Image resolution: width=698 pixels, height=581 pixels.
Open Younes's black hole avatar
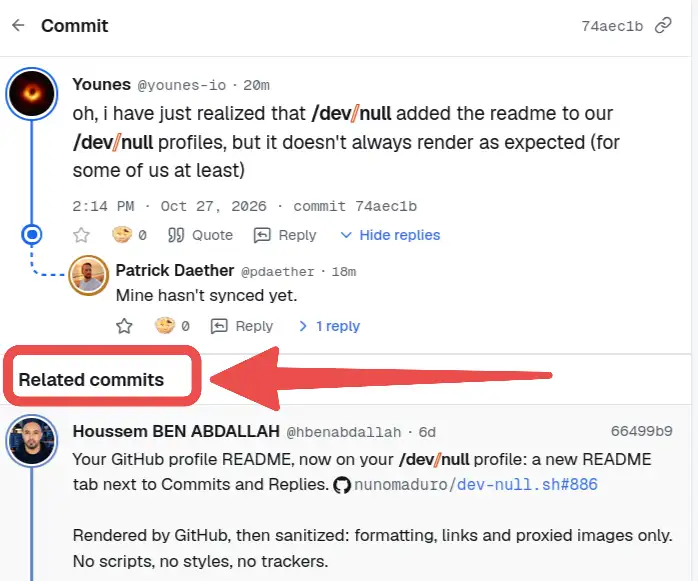(x=32, y=93)
